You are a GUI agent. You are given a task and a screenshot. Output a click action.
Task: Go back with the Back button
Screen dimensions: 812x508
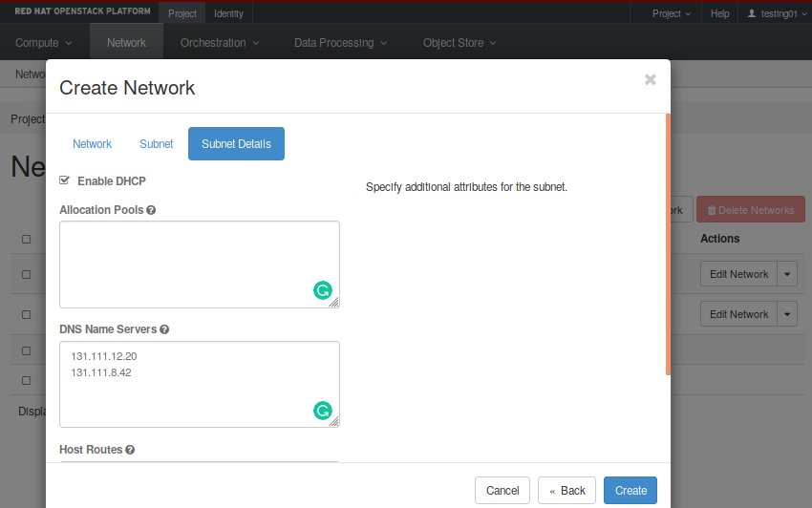point(566,491)
